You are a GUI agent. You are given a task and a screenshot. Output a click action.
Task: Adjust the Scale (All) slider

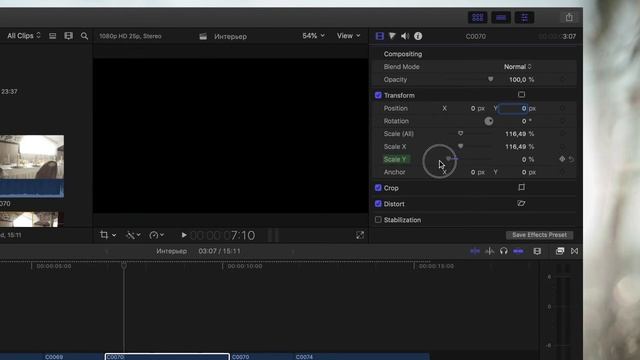point(460,133)
